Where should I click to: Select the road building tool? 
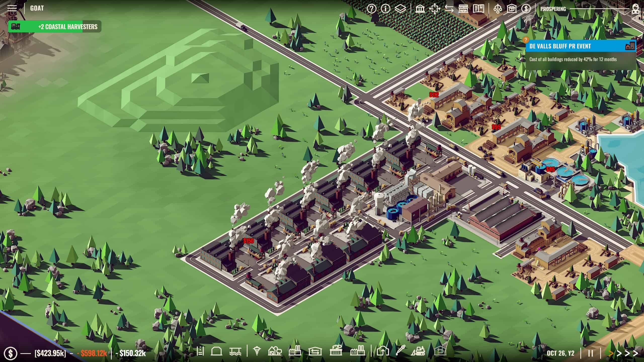pyautogui.click(x=200, y=351)
